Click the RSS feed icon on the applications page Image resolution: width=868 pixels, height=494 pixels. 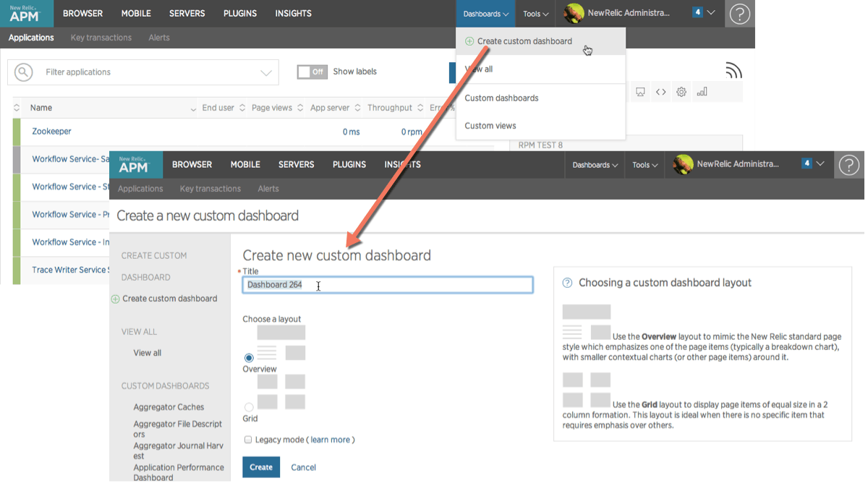tap(733, 70)
